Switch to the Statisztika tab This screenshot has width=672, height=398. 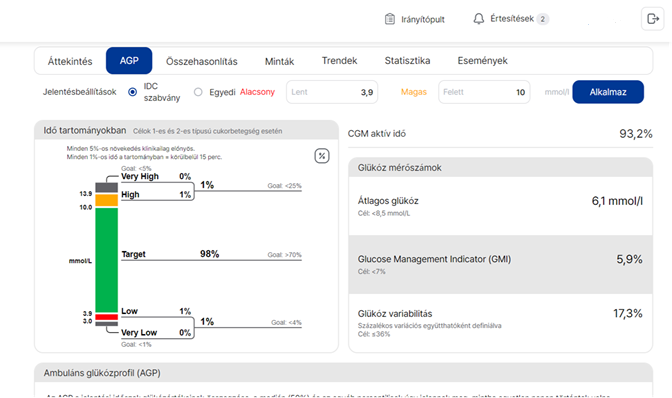click(x=407, y=61)
